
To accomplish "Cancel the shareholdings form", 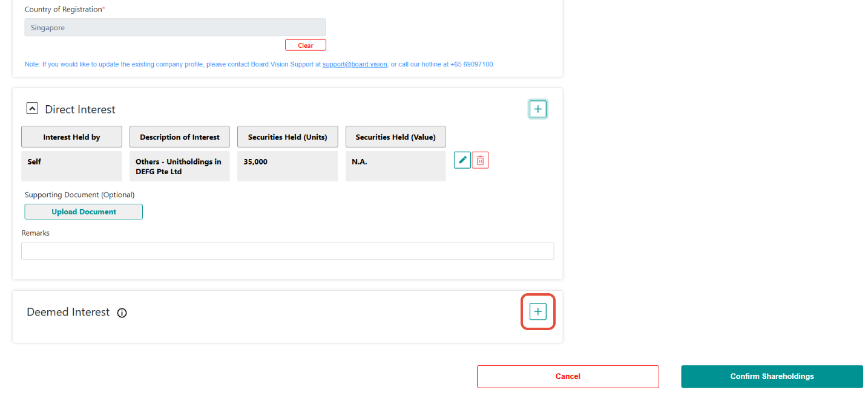I will tap(568, 376).
